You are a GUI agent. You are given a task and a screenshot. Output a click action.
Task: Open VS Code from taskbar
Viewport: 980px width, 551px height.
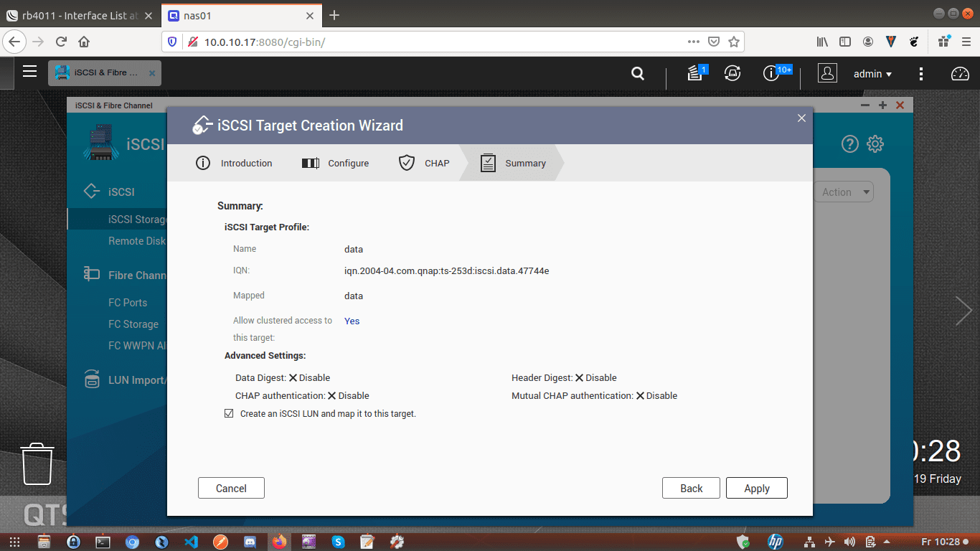click(191, 542)
